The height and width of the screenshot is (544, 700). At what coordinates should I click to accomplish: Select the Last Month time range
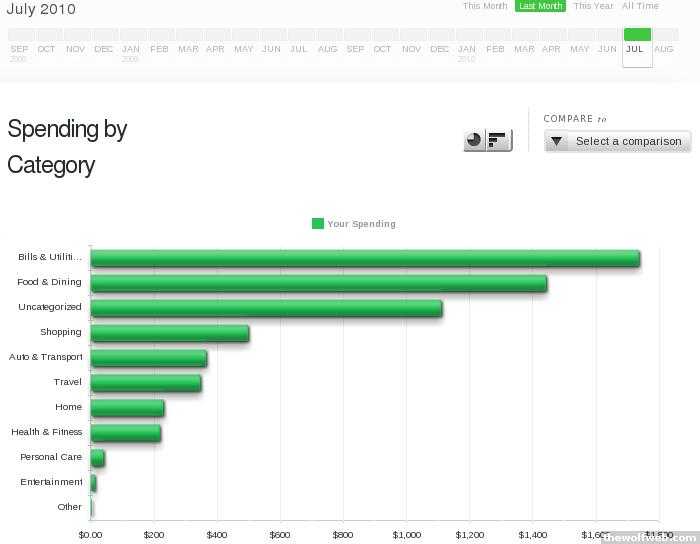pyautogui.click(x=540, y=6)
